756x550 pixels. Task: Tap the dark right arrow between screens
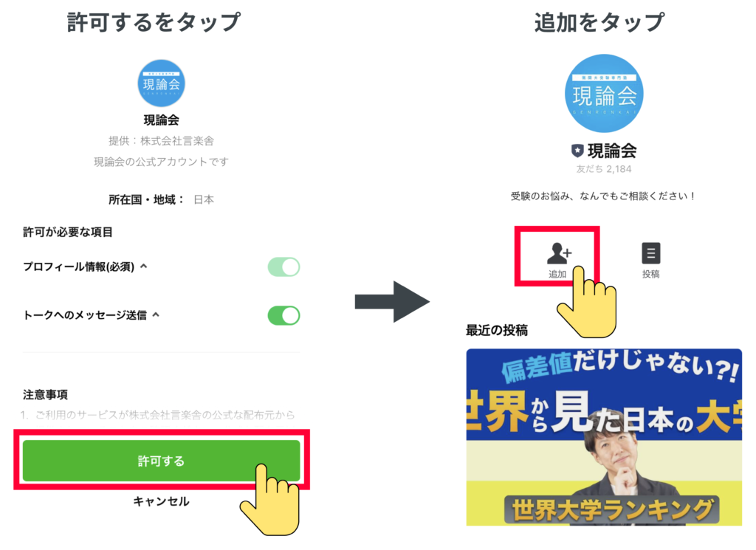pos(392,302)
